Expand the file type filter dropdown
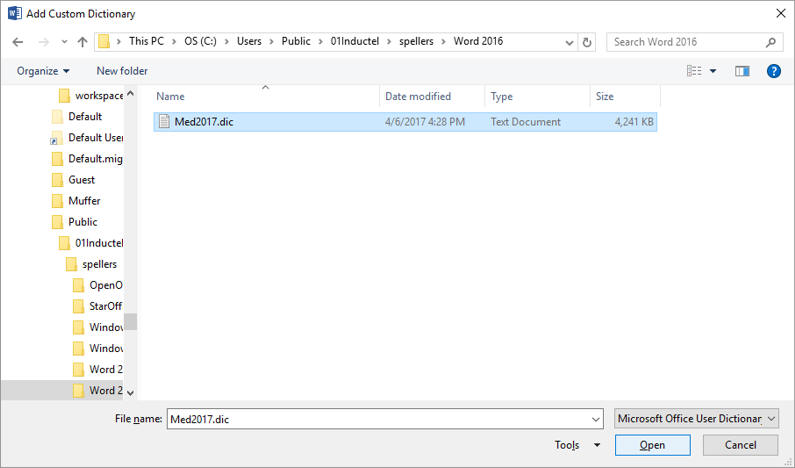795x468 pixels. point(696,418)
